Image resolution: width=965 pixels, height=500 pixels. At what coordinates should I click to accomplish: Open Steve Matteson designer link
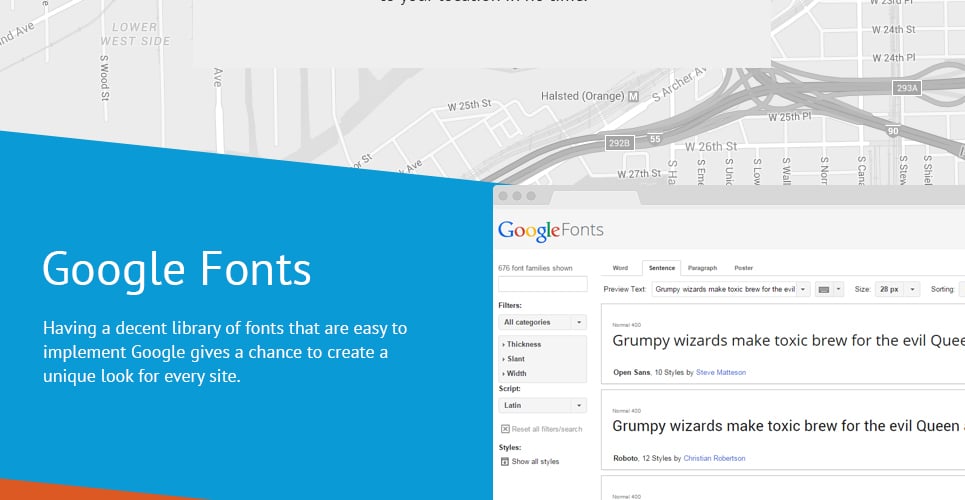tap(721, 373)
